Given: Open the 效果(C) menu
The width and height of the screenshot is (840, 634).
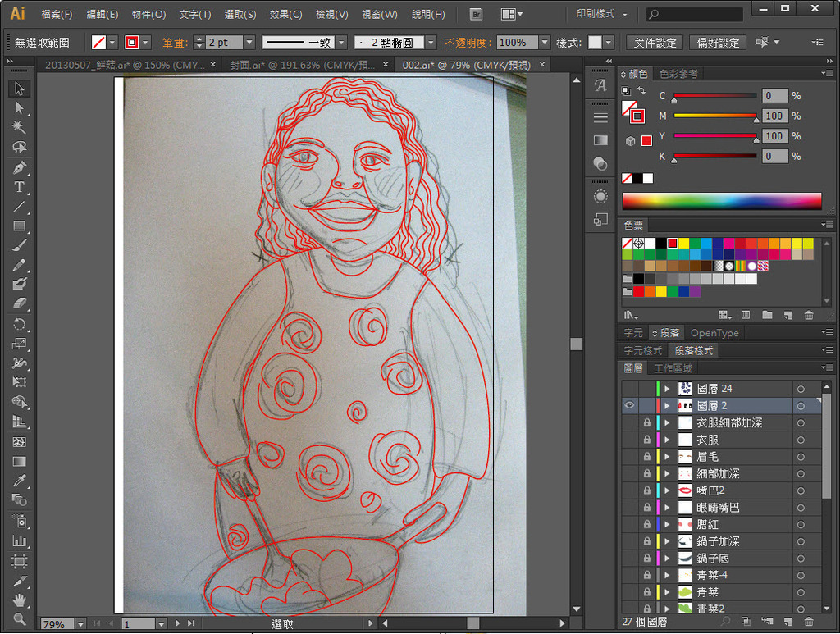Looking at the screenshot, I should [x=285, y=15].
